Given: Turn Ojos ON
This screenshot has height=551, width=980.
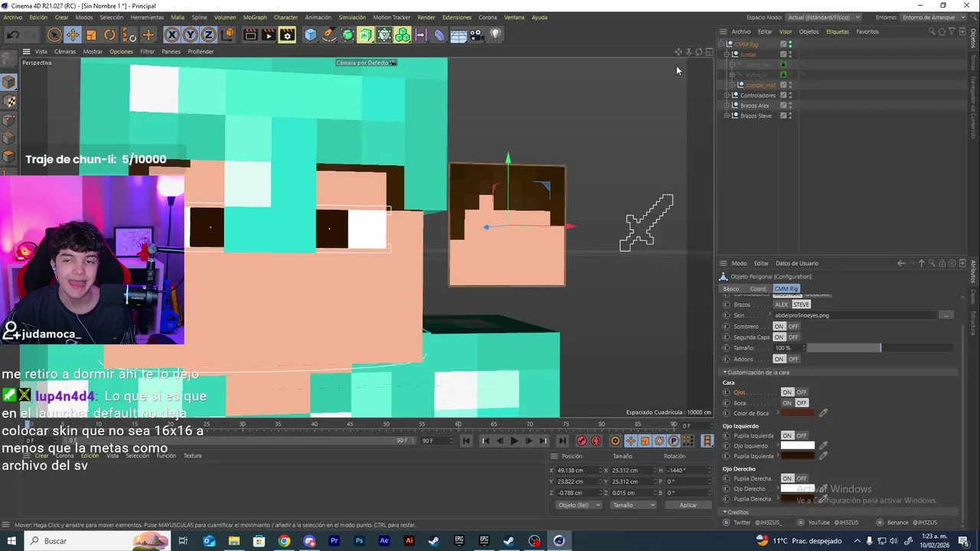Looking at the screenshot, I should click(x=787, y=393).
